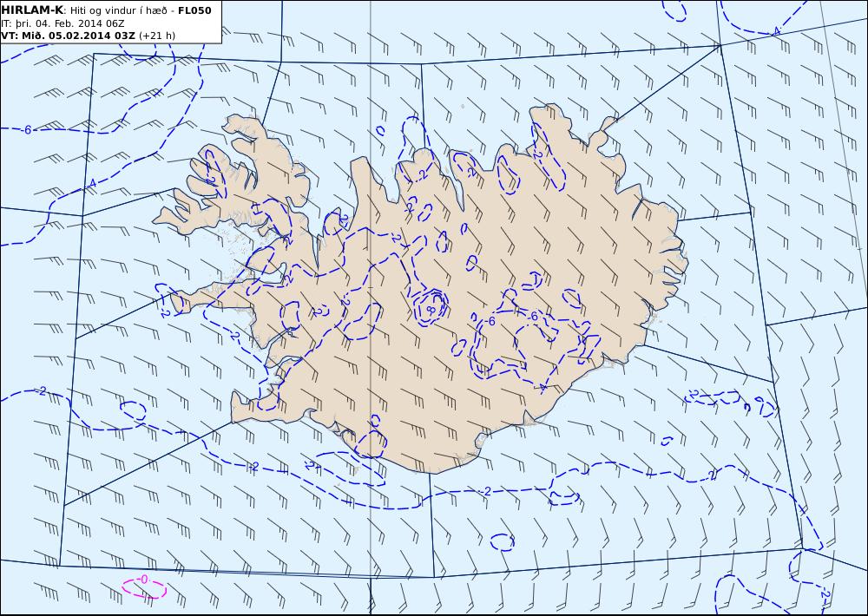Viewport: 868px width, 616px height.
Task: Select the initial time line 'IT: þri. 04. Feb. 2014 06Z'
Action: tap(62, 23)
